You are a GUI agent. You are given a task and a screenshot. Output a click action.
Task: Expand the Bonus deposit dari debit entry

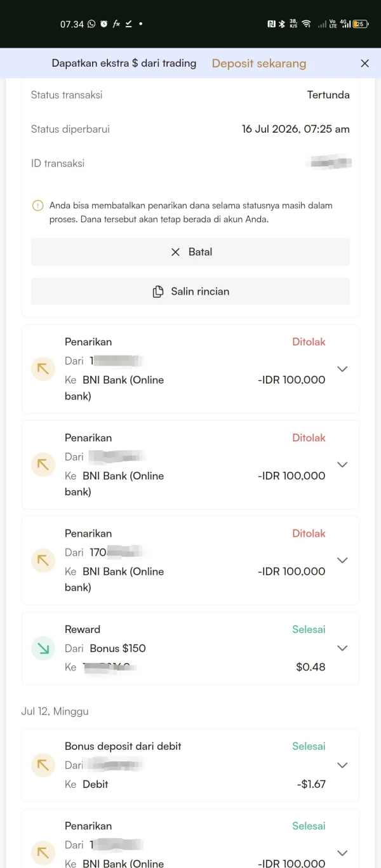[342, 765]
